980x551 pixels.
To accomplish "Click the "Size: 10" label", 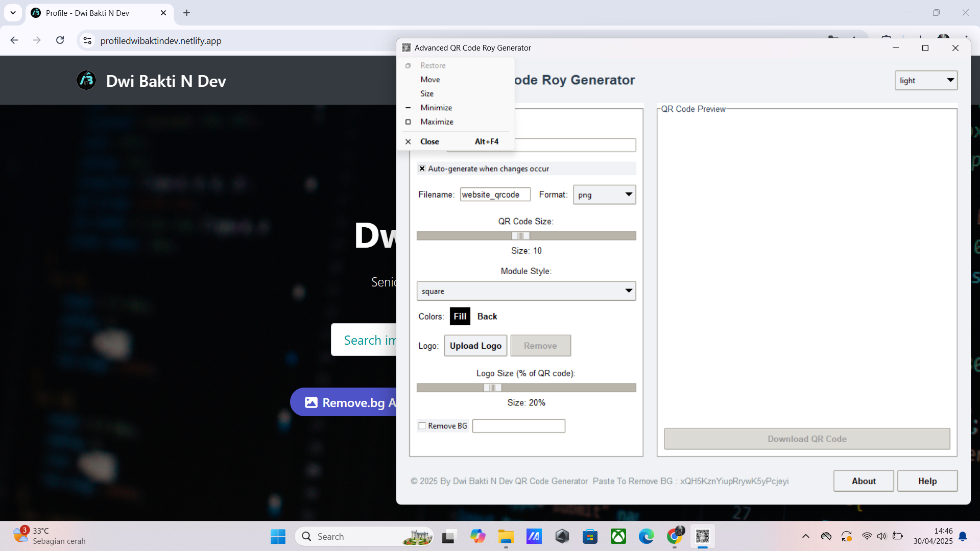I will pos(526,251).
